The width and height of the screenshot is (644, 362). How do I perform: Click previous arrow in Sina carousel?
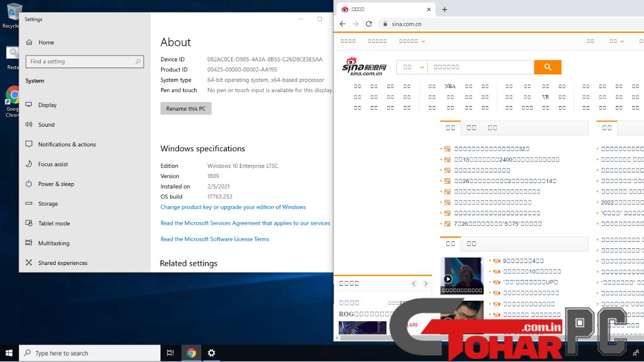414,284
